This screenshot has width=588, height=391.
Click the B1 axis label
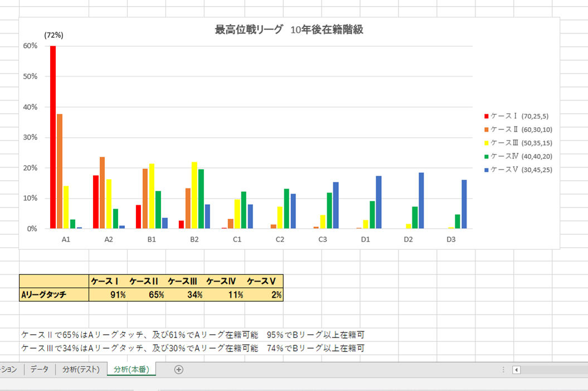pos(152,239)
